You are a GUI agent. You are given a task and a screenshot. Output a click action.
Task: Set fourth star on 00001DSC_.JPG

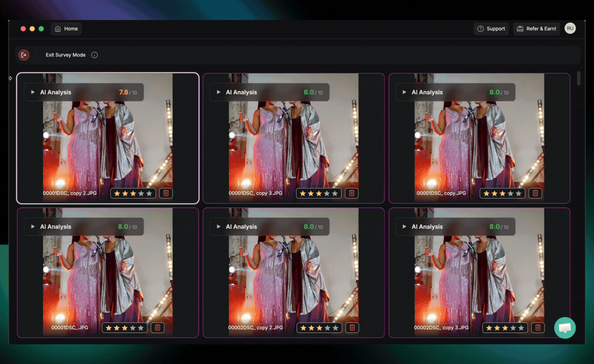point(132,328)
